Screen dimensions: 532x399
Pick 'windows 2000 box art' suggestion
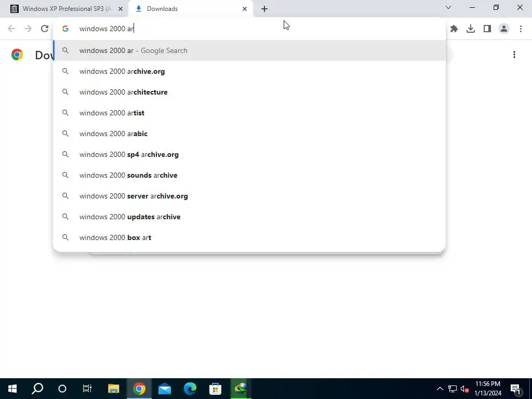[249, 237]
